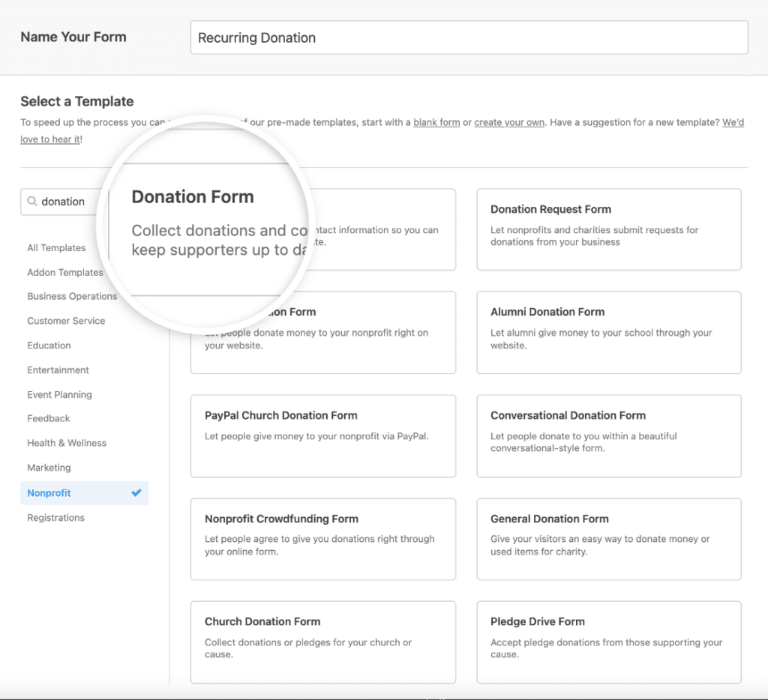
Task: Click the "blank form" link
Action: [x=436, y=122]
